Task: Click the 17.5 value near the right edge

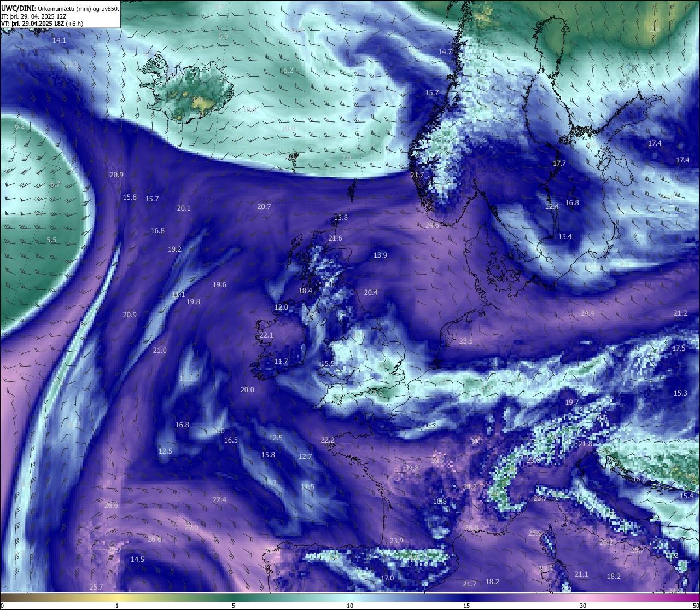Action: coord(679,348)
